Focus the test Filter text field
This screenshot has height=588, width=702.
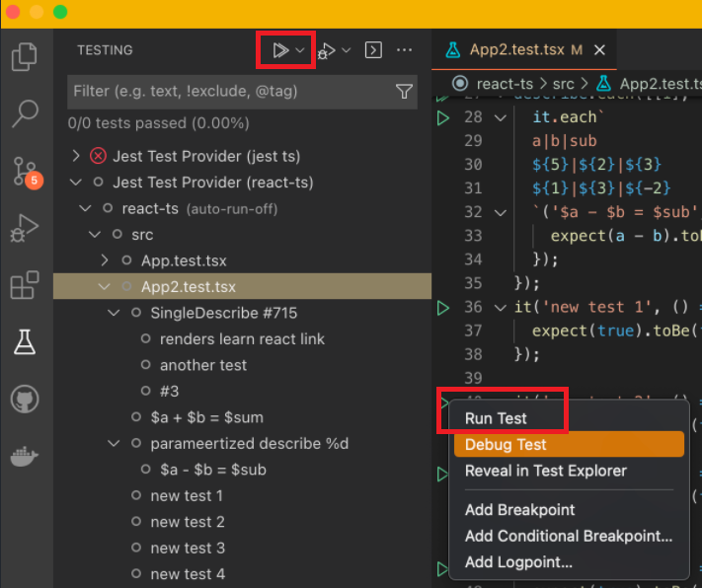coord(242,92)
